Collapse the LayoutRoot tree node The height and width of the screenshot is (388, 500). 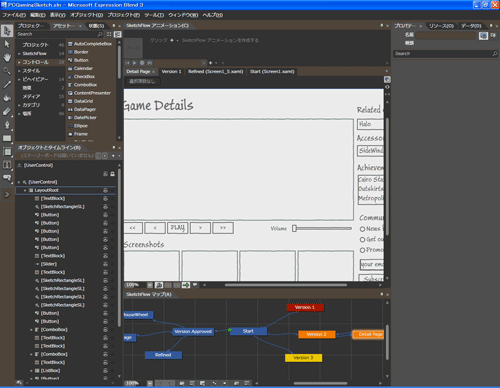[x=25, y=190]
